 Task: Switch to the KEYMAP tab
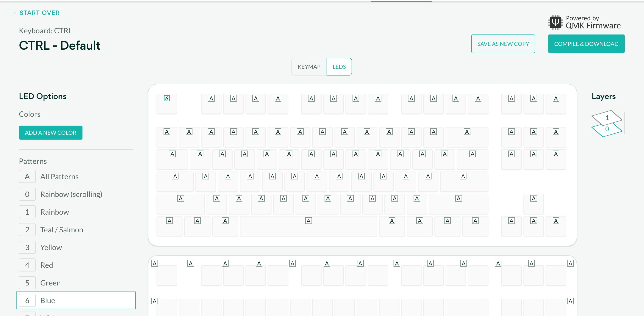click(309, 67)
